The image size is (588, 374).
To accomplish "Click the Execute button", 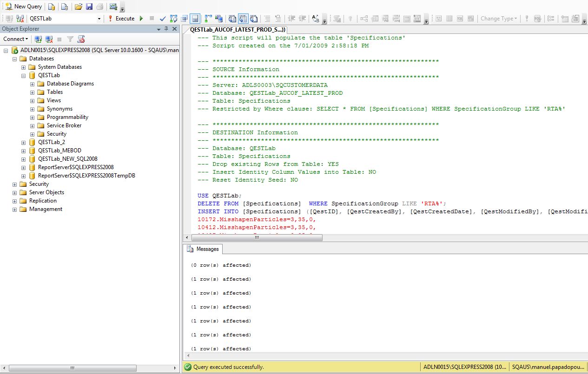I will click(121, 19).
